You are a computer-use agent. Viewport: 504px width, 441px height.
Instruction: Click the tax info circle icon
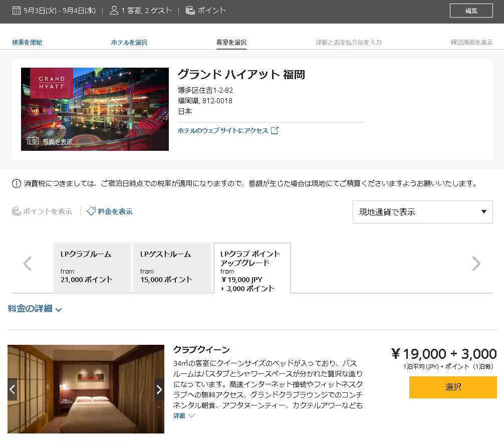coord(17,183)
